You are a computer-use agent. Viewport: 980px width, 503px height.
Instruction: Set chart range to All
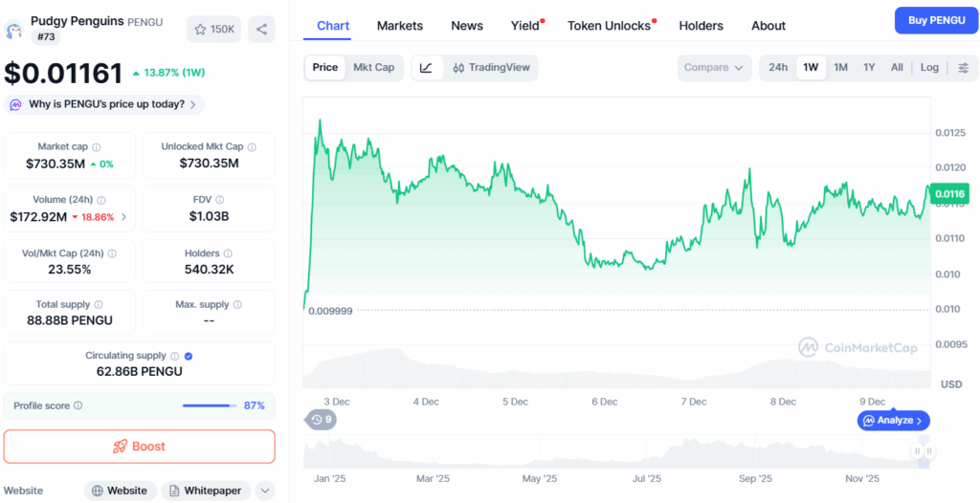pos(897,68)
